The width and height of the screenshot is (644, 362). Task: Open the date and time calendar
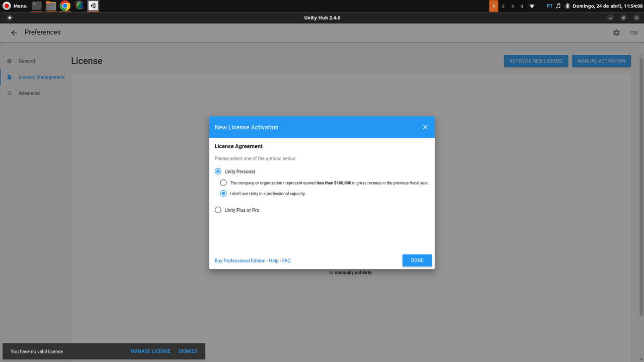pyautogui.click(x=607, y=6)
